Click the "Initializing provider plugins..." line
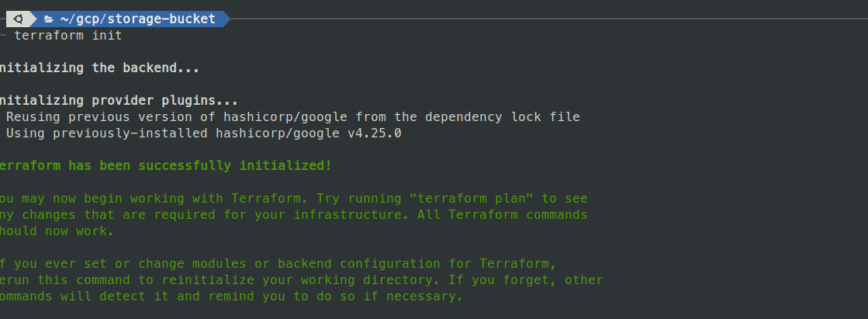This screenshot has height=319, width=868. pos(116,101)
